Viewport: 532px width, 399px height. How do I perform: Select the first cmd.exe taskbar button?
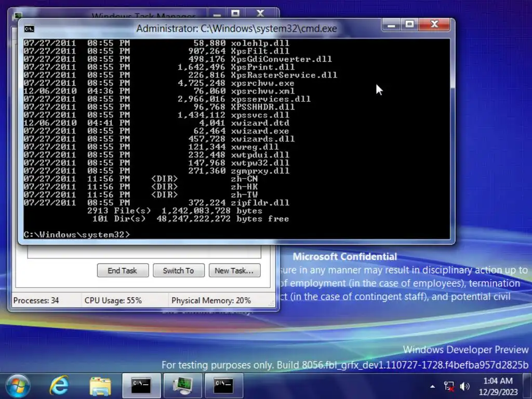point(141,386)
